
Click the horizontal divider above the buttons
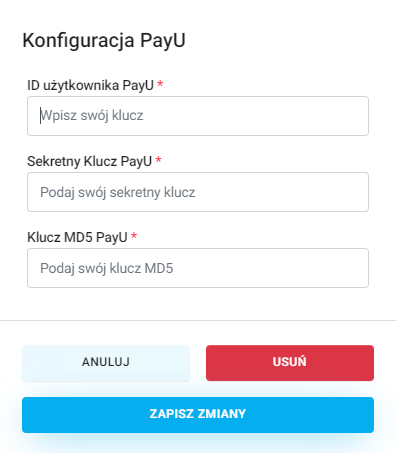coord(198,320)
